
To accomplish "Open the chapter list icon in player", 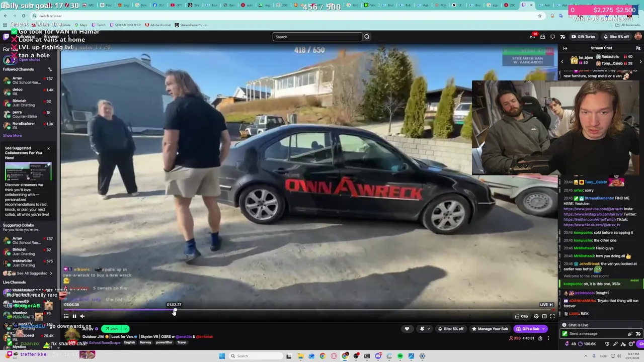I will pos(66,316).
